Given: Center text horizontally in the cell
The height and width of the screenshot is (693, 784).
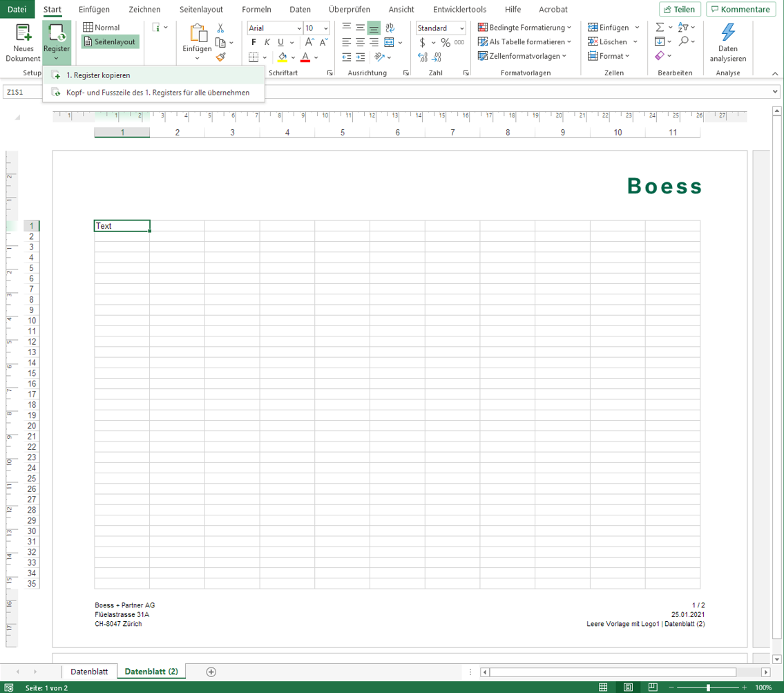Looking at the screenshot, I should tap(360, 43).
